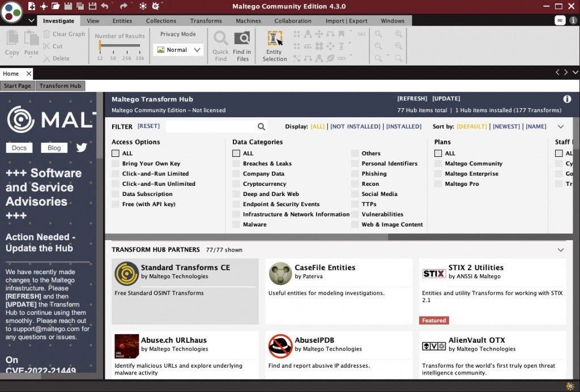Expand the ribbon chevron beside the logo
580x392 pixels.
coord(32,21)
